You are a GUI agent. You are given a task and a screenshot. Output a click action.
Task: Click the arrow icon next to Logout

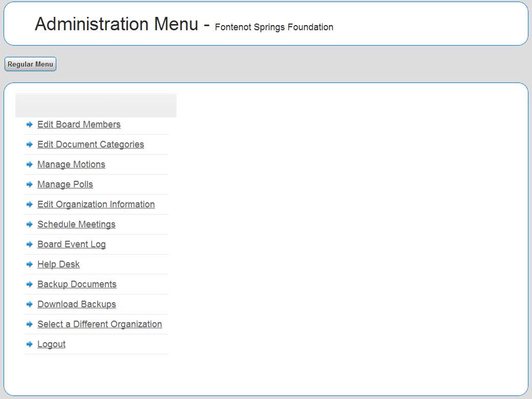(30, 344)
